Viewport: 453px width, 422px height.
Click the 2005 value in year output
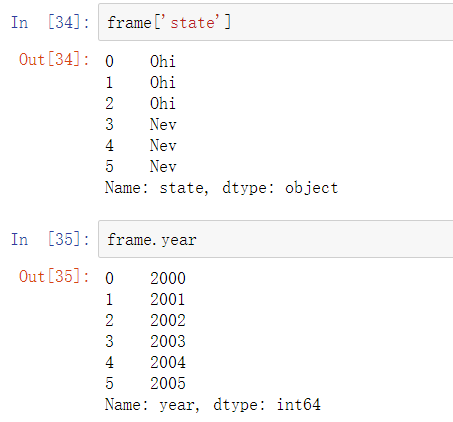[x=168, y=383]
